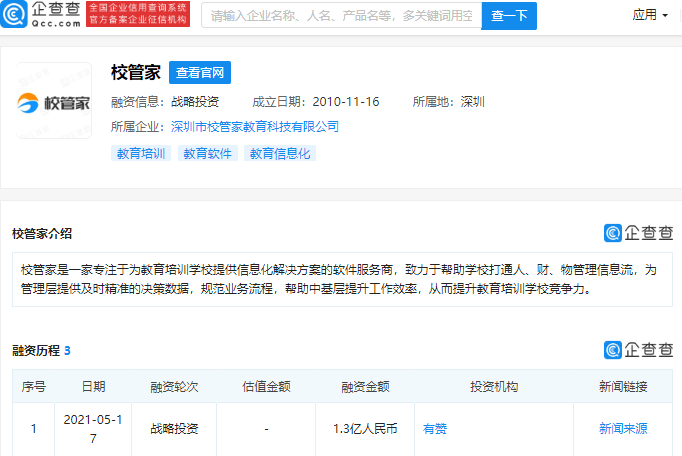Click the 查看官网 button
The image size is (682, 456).
coord(200,73)
